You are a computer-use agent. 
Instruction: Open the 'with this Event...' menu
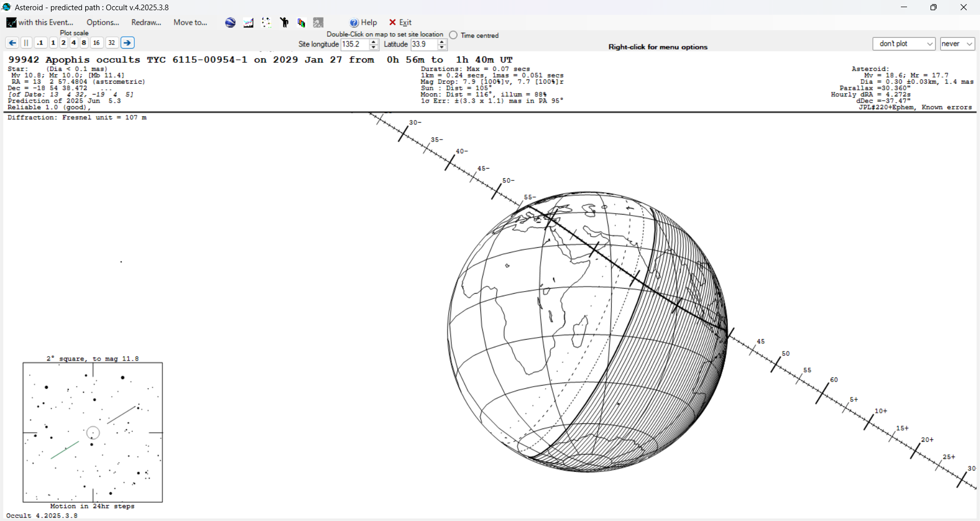[40, 22]
